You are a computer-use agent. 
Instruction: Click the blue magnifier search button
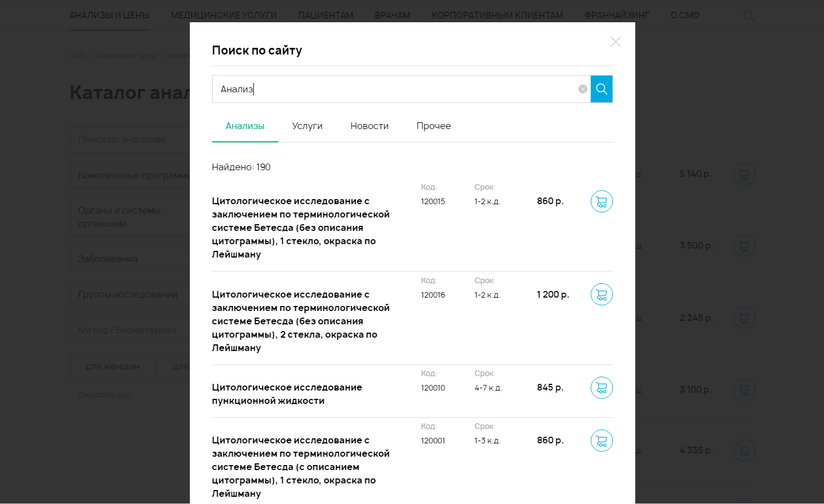click(601, 89)
